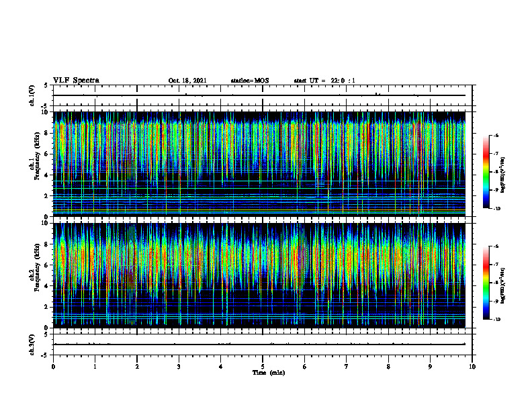Click the "-10" tick on ch.1 colorbar

point(496,209)
